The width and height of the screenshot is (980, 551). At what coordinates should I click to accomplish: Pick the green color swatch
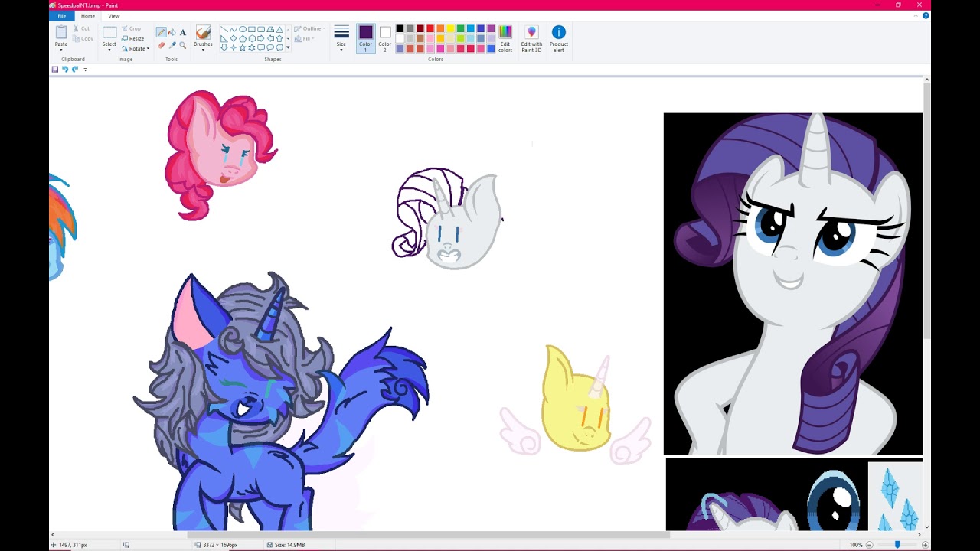pos(461,28)
